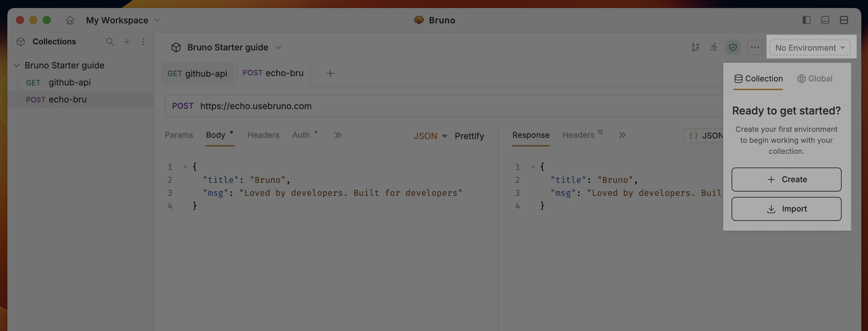Image resolution: width=868 pixels, height=331 pixels.
Task: Select the Global environments tab
Action: [815, 79]
